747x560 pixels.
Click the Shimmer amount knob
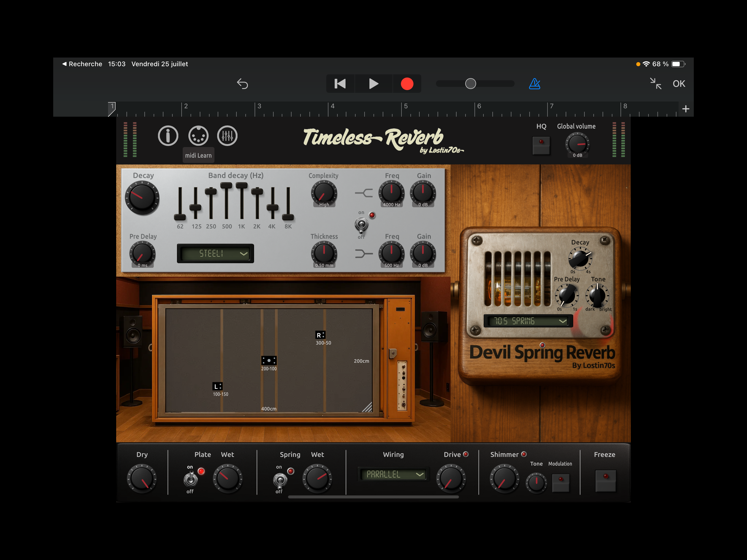(505, 479)
